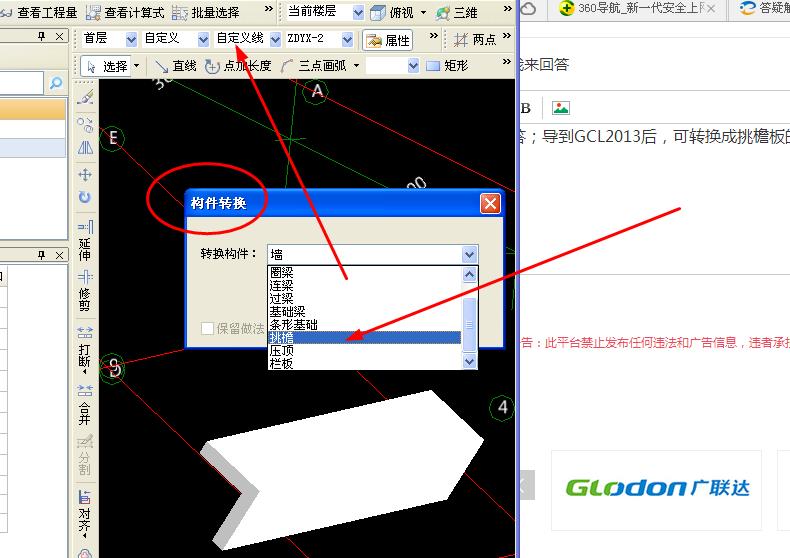The image size is (790, 558).
Task: Open the 三维 3D view
Action: coord(457,13)
